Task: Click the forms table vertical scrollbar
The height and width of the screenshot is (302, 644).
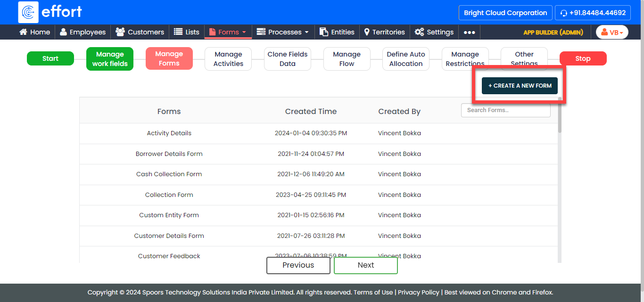Action: pyautogui.click(x=560, y=115)
